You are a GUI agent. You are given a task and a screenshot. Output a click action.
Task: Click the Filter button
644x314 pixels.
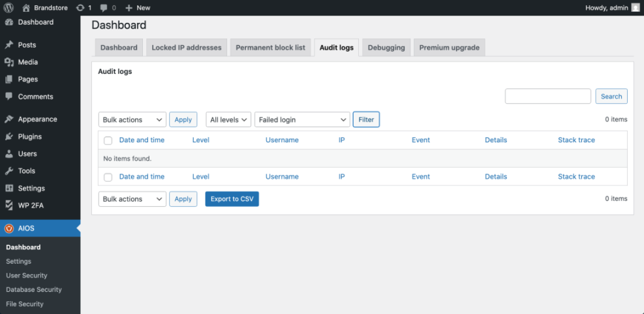pos(366,119)
